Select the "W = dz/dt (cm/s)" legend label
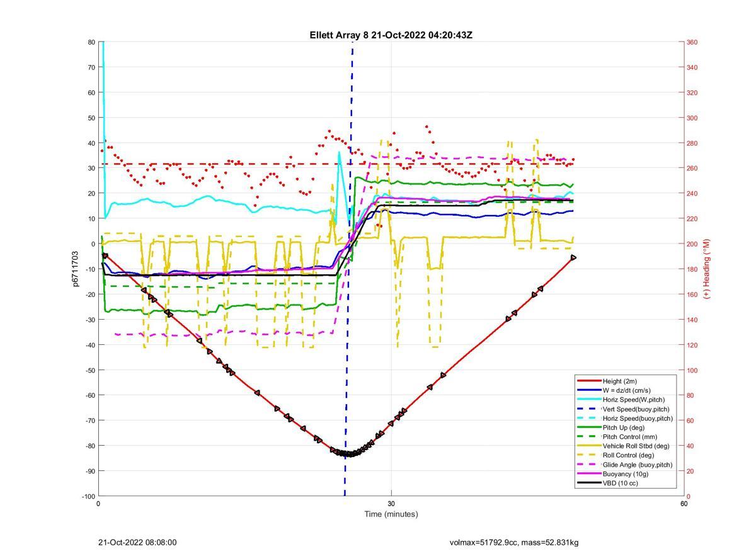Viewport: 756px width, 558px height. (627, 390)
